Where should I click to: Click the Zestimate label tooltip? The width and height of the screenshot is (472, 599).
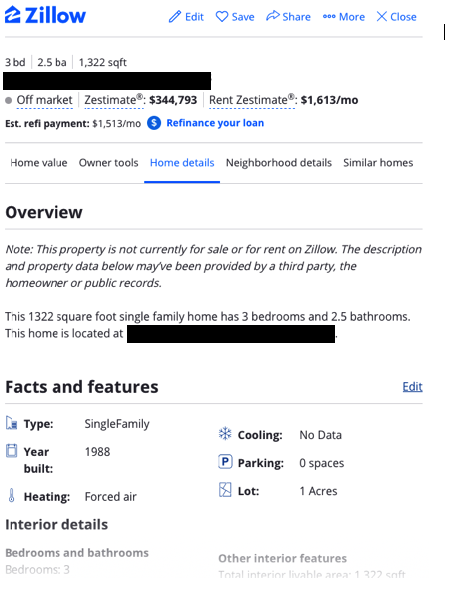[x=114, y=100]
